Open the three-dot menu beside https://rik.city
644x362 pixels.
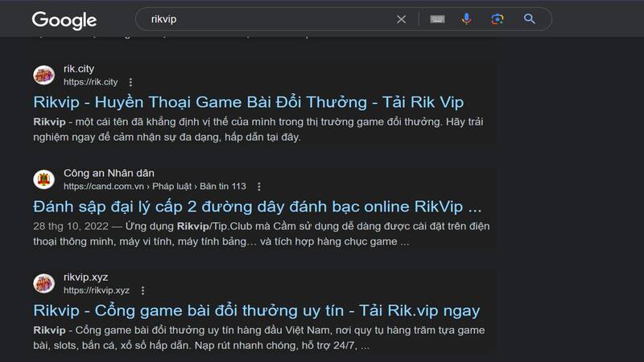[x=131, y=82]
